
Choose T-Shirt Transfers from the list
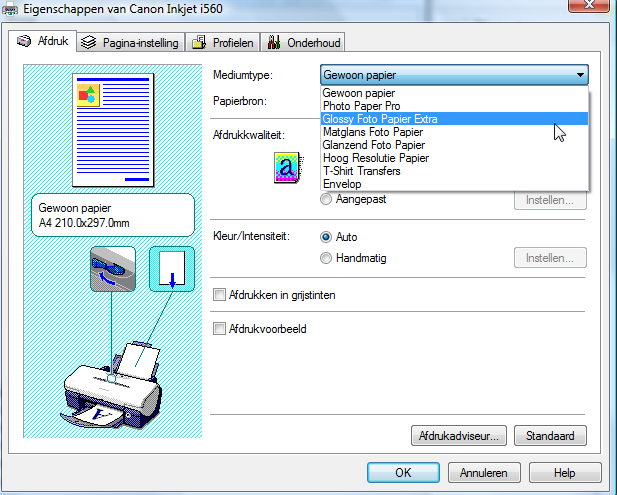(x=361, y=171)
